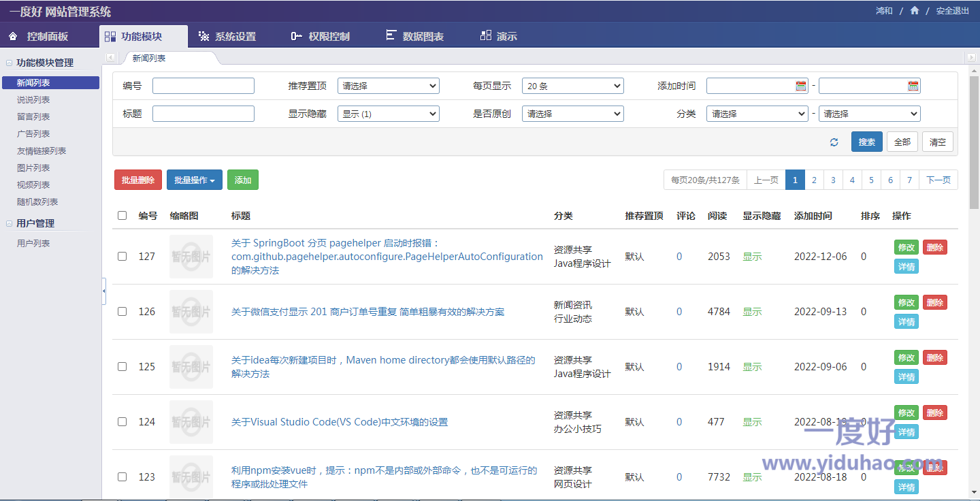Check the checkbox for row 124
This screenshot has height=501, width=980.
tap(122, 421)
